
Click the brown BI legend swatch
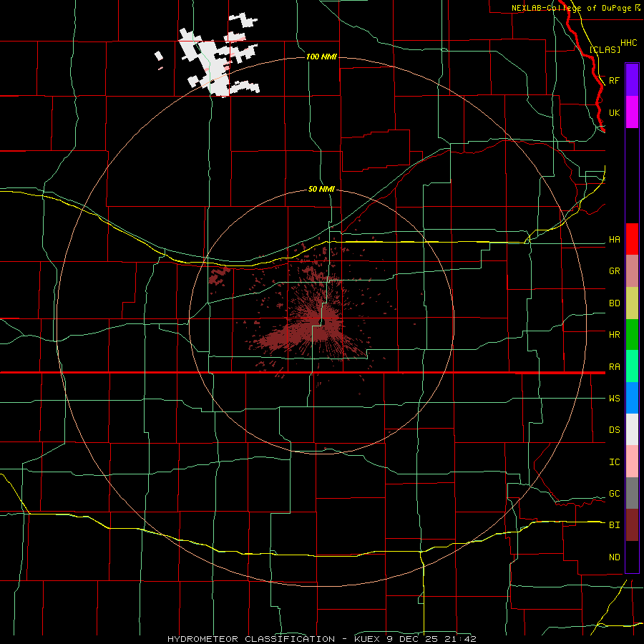632,525
